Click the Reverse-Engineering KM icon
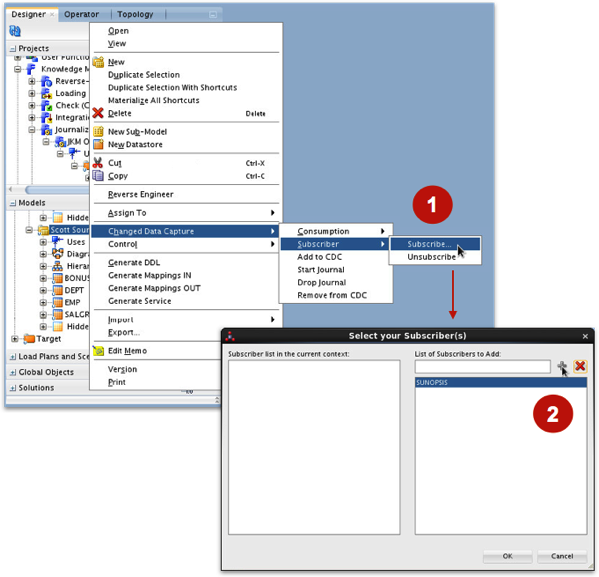Viewport: 599px width, 577px height. point(46,81)
